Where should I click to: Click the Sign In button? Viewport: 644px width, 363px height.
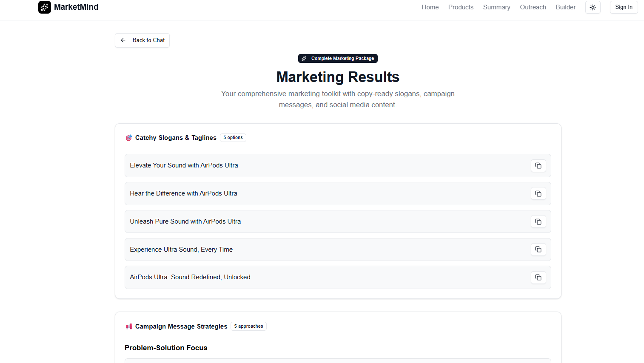pyautogui.click(x=623, y=7)
